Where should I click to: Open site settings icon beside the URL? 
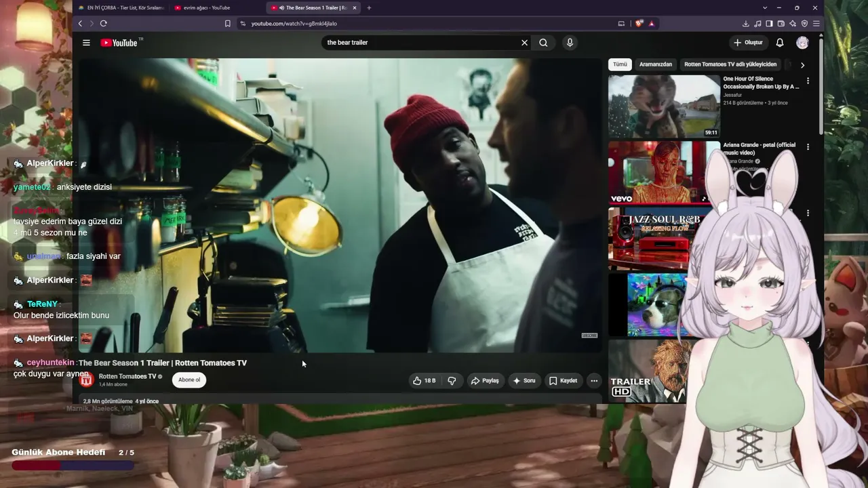point(243,24)
